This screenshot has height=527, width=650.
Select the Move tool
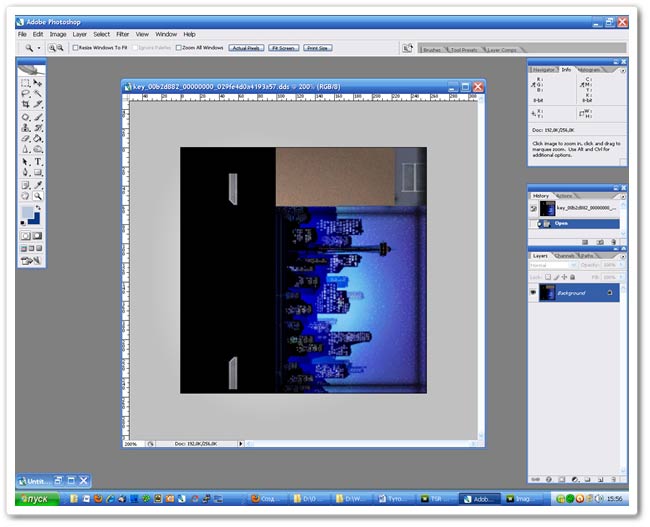pos(38,83)
